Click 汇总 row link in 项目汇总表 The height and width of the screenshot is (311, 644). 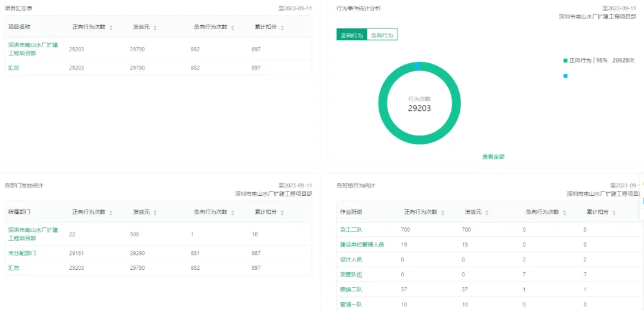(x=14, y=68)
